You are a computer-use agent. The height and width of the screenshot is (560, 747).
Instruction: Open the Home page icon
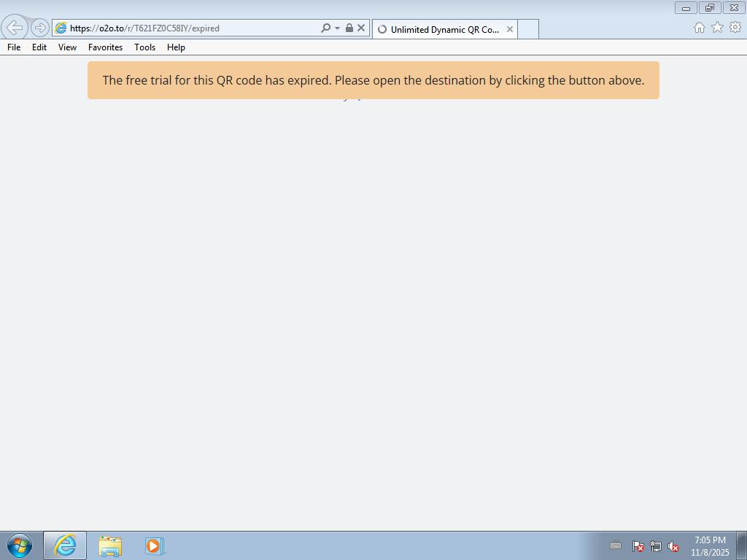[x=699, y=28]
